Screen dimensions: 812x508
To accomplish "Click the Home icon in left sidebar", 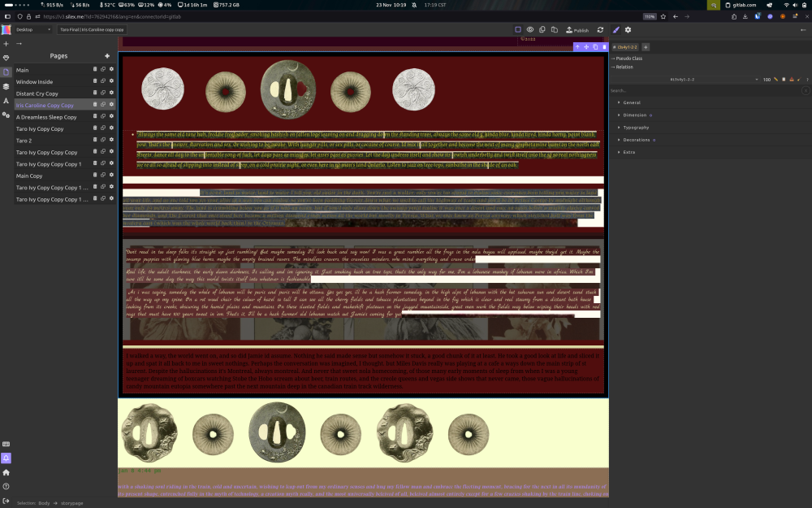I will click(x=6, y=472).
